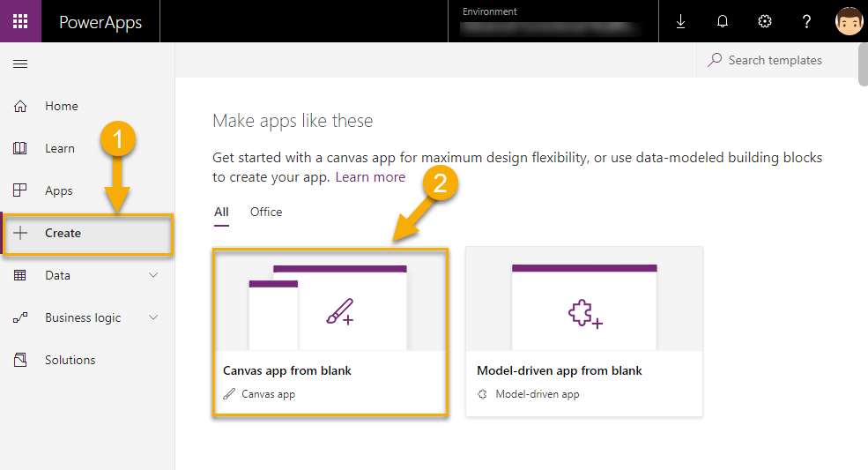Click the download arrow icon
The height and width of the screenshot is (470, 868).
680,22
